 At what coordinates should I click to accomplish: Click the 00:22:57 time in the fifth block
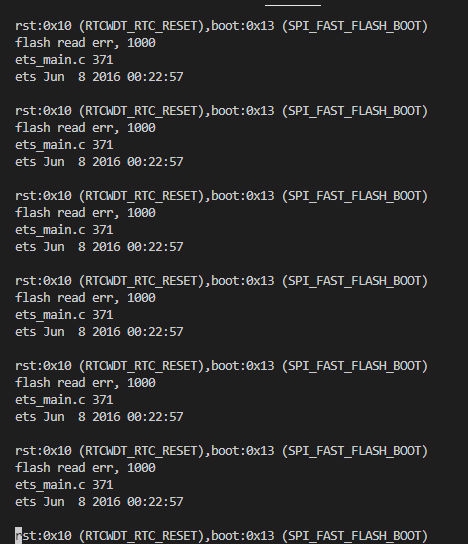pyautogui.click(x=155, y=417)
